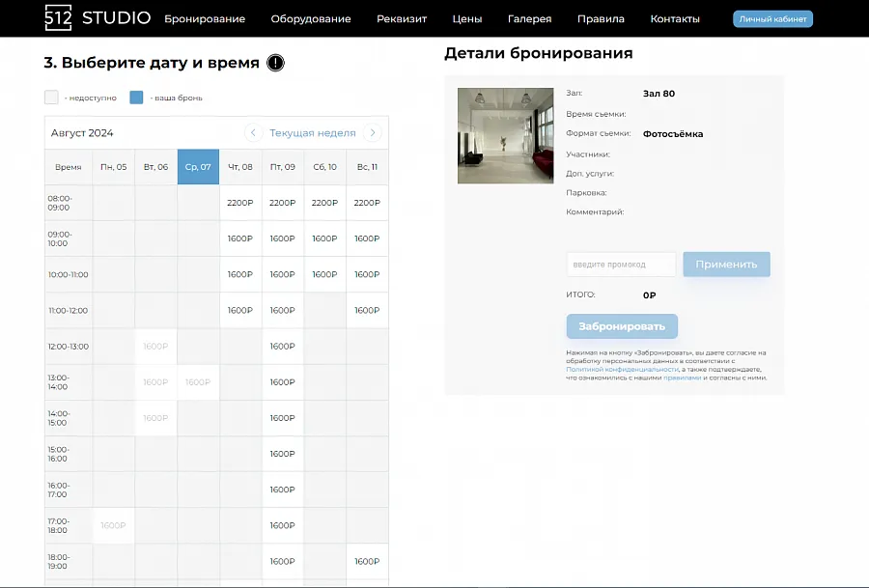Book Sunday 08:00-09:00 slot for 2200₽
This screenshot has width=869, height=588.
click(x=367, y=203)
